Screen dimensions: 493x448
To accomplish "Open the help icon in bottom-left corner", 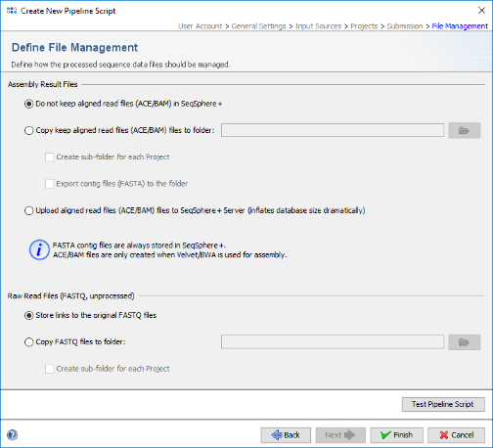I will click(12, 434).
